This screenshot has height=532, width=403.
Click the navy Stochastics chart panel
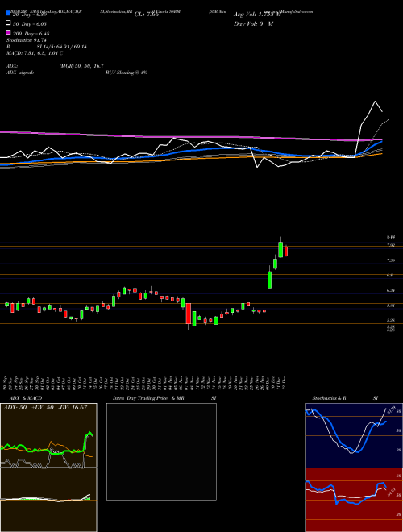click(x=354, y=435)
